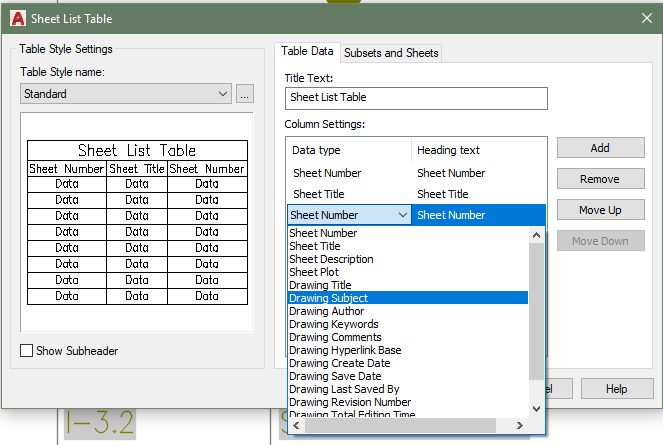Close the Sheet List Table dialog
The image size is (663, 445).
click(x=647, y=18)
